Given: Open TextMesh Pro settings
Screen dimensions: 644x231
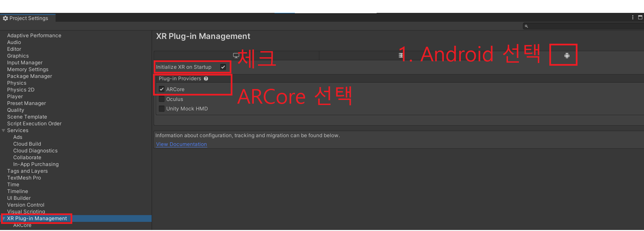Looking at the screenshot, I should [x=24, y=178].
